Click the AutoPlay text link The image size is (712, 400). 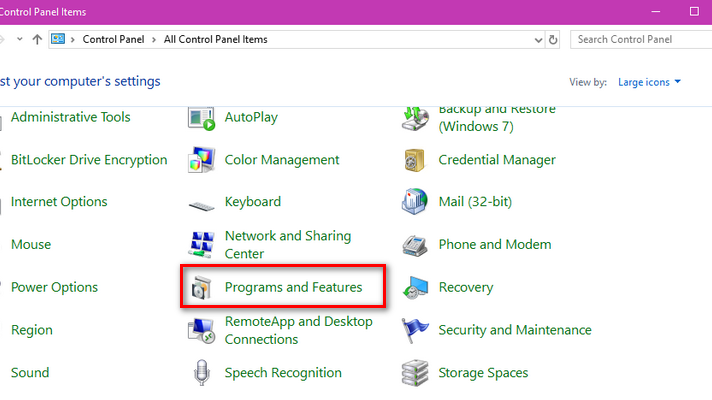251,118
